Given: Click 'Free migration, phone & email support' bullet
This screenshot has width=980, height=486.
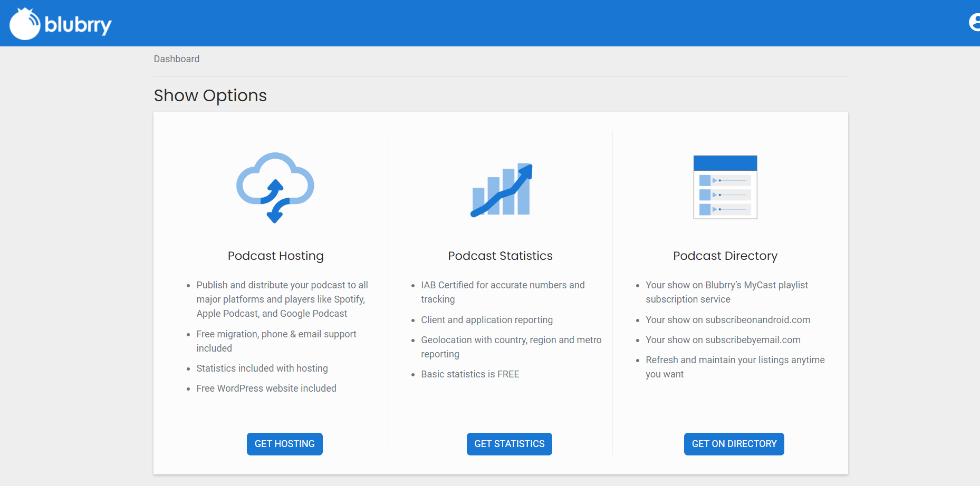Looking at the screenshot, I should (x=276, y=341).
